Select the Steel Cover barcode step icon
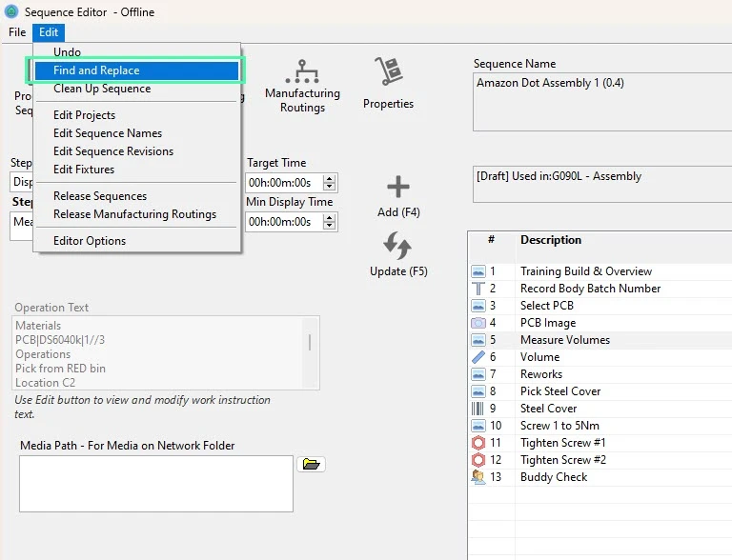Viewport: 732px width, 560px height. coord(478,409)
